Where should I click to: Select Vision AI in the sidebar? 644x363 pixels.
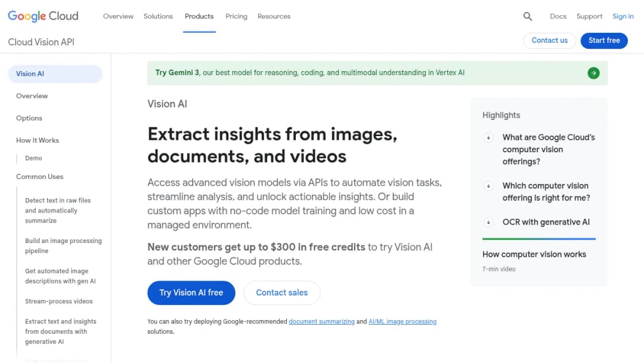[x=55, y=74]
